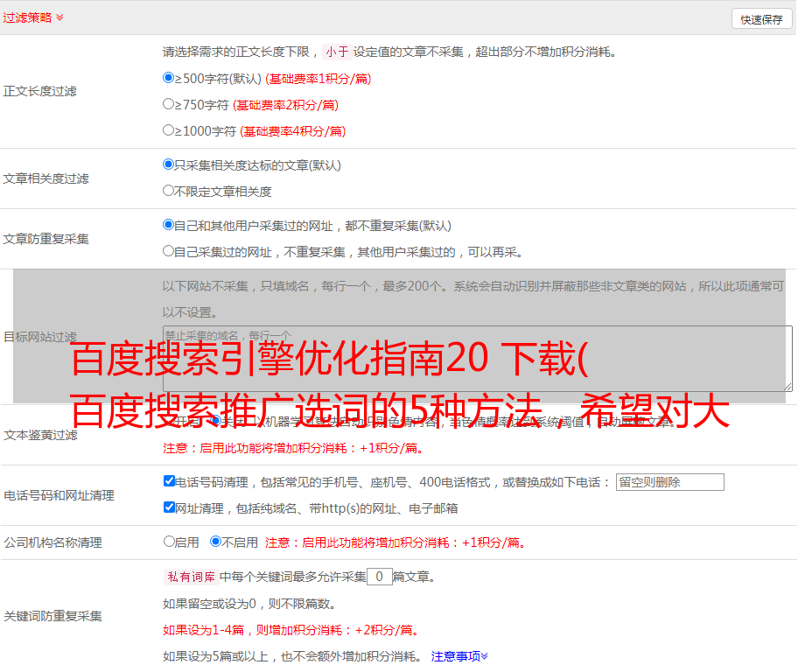This screenshot has width=798, height=672.
Task: Select the ≥500字符(默认) length option
Action: (x=169, y=78)
